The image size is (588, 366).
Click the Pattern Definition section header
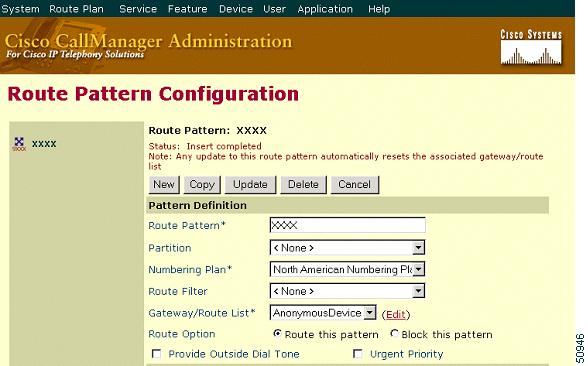348,206
